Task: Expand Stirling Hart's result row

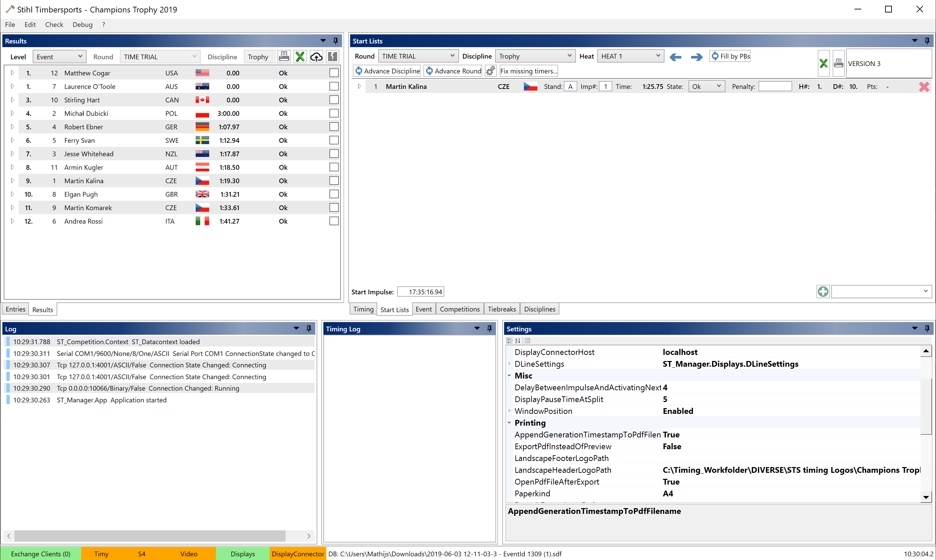Action: click(12, 100)
